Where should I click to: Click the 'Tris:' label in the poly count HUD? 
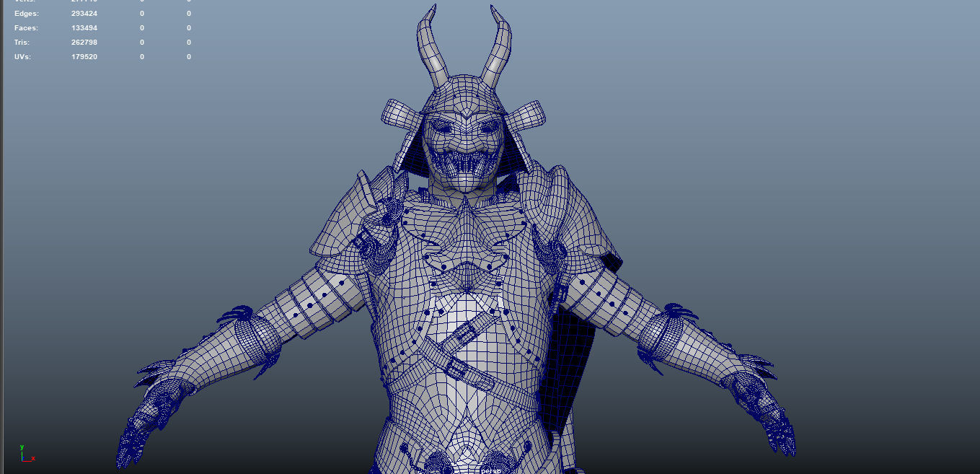tap(22, 43)
